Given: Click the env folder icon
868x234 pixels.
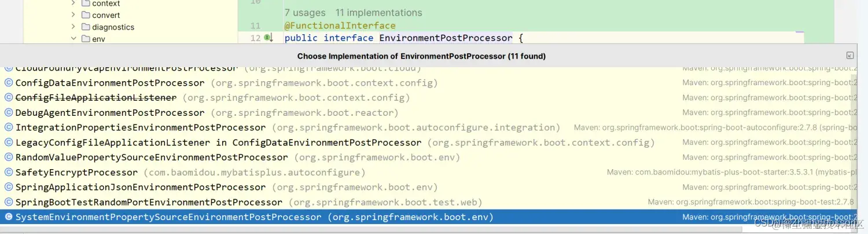Looking at the screenshot, I should coord(86,39).
